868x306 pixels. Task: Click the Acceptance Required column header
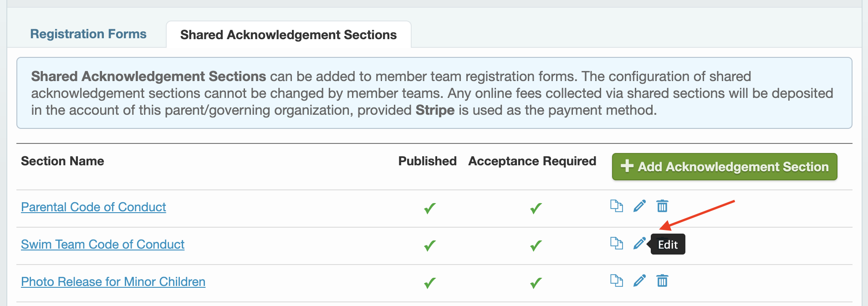(x=532, y=161)
